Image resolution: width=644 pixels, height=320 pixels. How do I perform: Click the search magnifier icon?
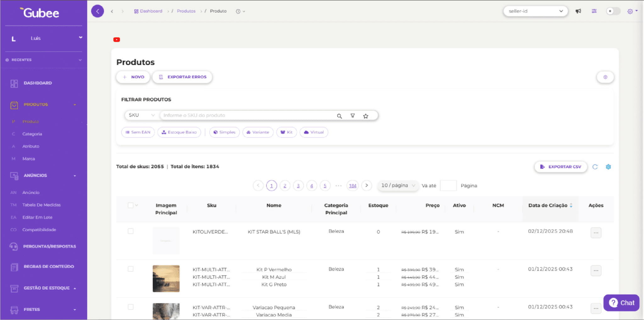click(x=339, y=116)
